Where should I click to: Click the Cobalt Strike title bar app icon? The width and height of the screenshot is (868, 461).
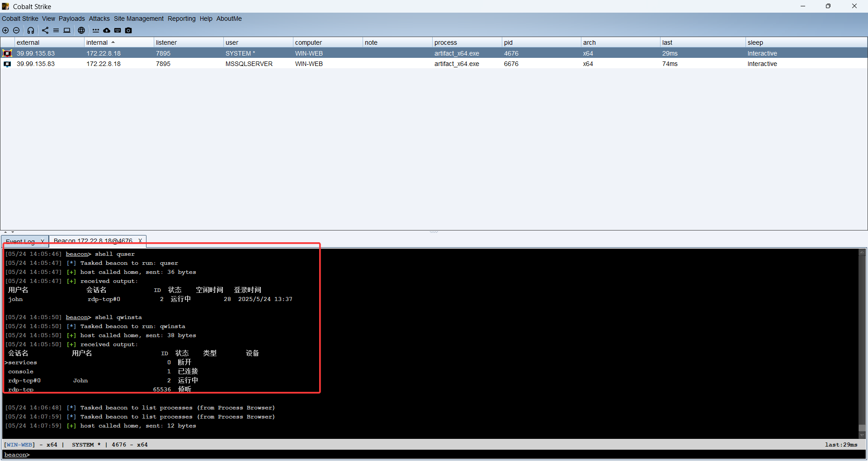(x=5, y=6)
